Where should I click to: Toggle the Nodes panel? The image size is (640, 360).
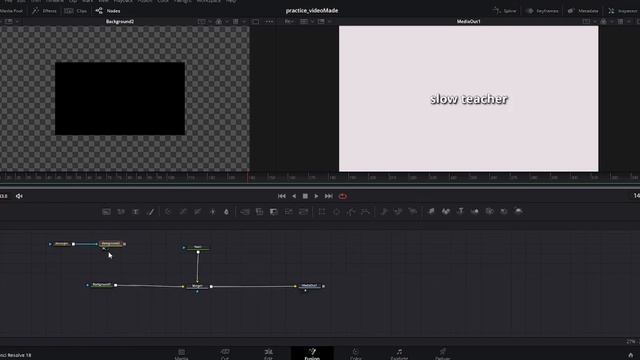tap(108, 11)
